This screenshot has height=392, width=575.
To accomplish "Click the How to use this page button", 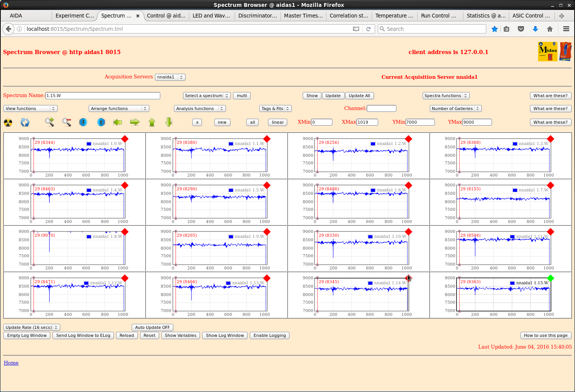I will tap(546, 335).
